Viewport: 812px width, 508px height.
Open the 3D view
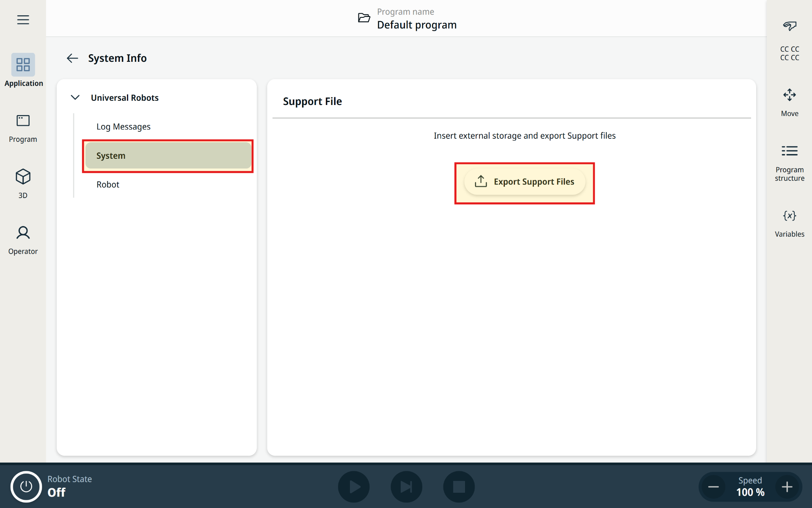tap(23, 183)
